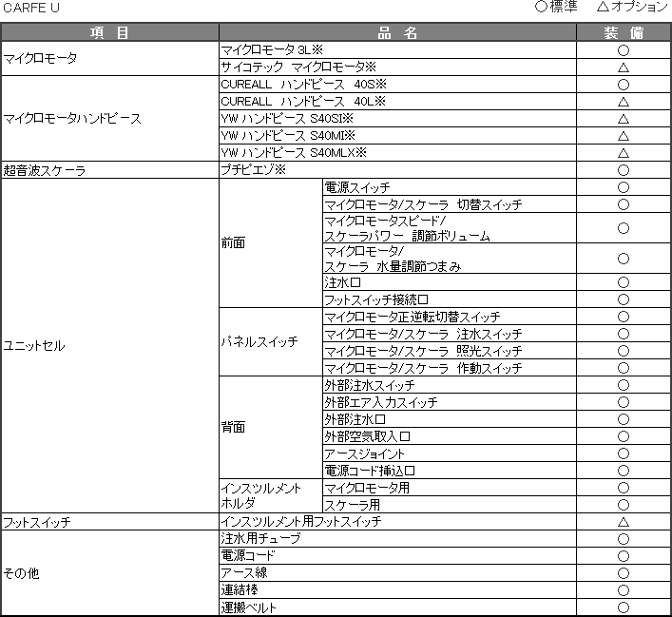The width and height of the screenshot is (672, 617).
Task: Click the 'マイクロモータハンドピース' category cell
Action: point(109,119)
